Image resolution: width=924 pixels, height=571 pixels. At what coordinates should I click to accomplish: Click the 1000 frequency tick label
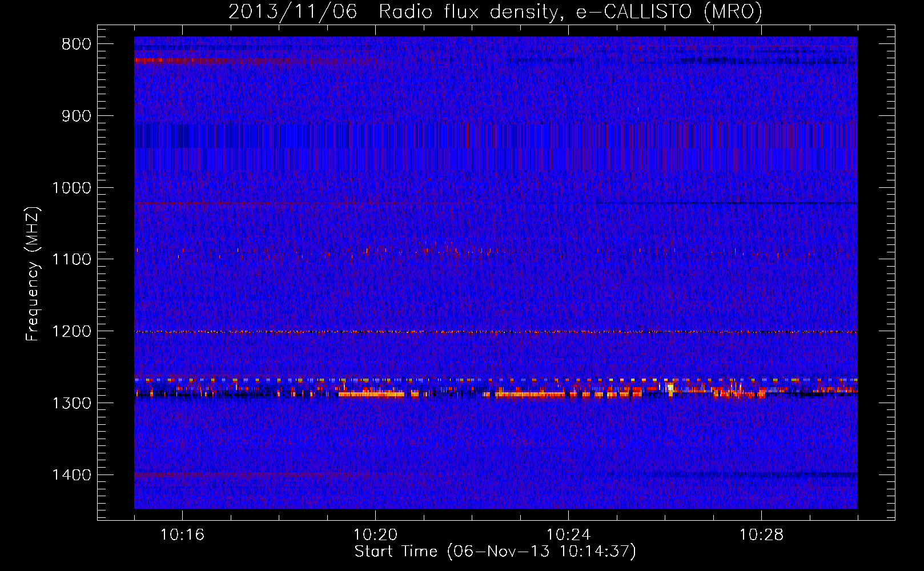pyautogui.click(x=71, y=188)
